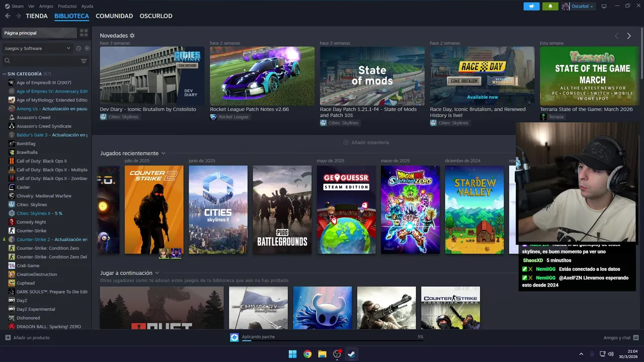Show hidden system tray icons
The image size is (644, 362).
coord(581,354)
